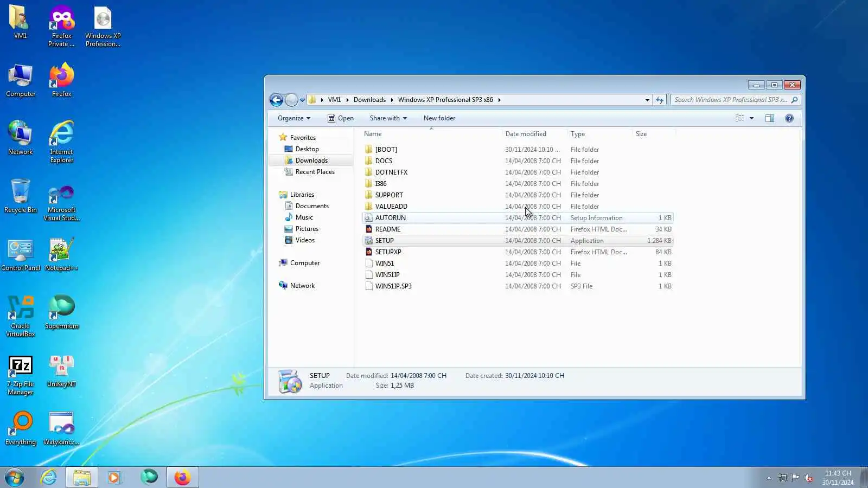868x488 pixels.
Task: Click the taskbar clock showing 11:43 CH
Action: point(838,478)
